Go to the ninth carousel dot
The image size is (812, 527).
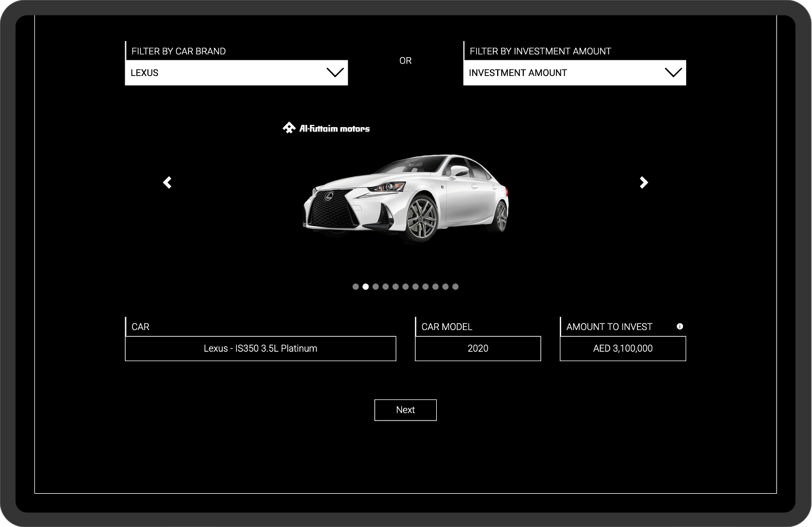(x=436, y=287)
